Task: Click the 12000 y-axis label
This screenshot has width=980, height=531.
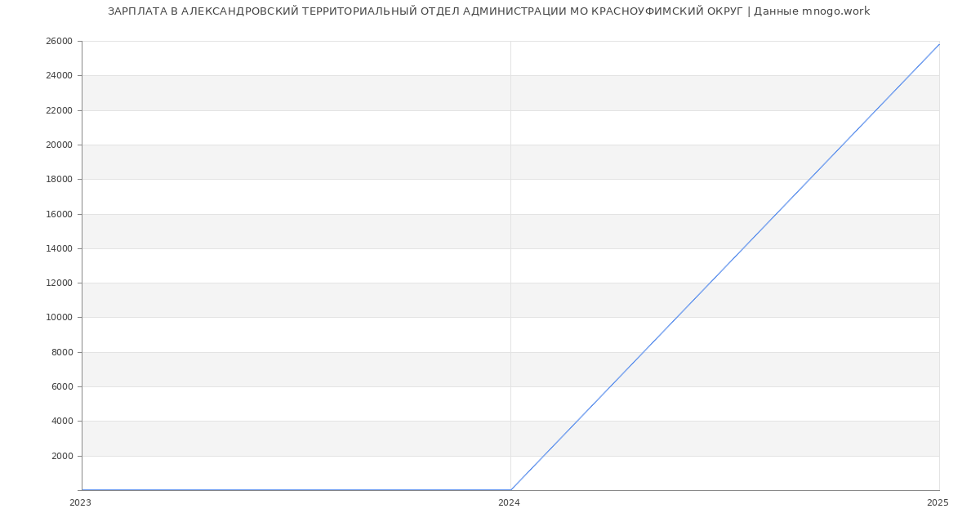Action: pyautogui.click(x=59, y=283)
